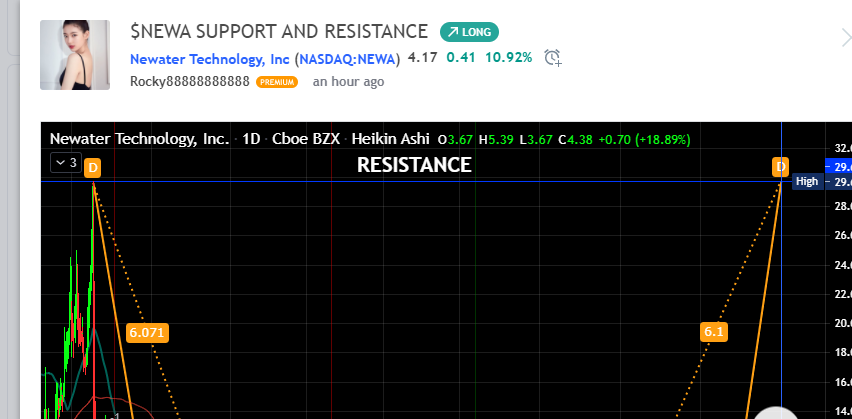The height and width of the screenshot is (419, 852).
Task: Open the author's profile photo thumbnail
Action: point(75,55)
